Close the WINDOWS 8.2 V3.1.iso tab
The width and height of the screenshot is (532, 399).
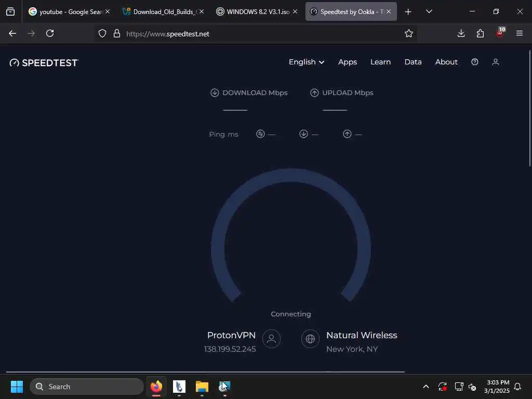(295, 11)
